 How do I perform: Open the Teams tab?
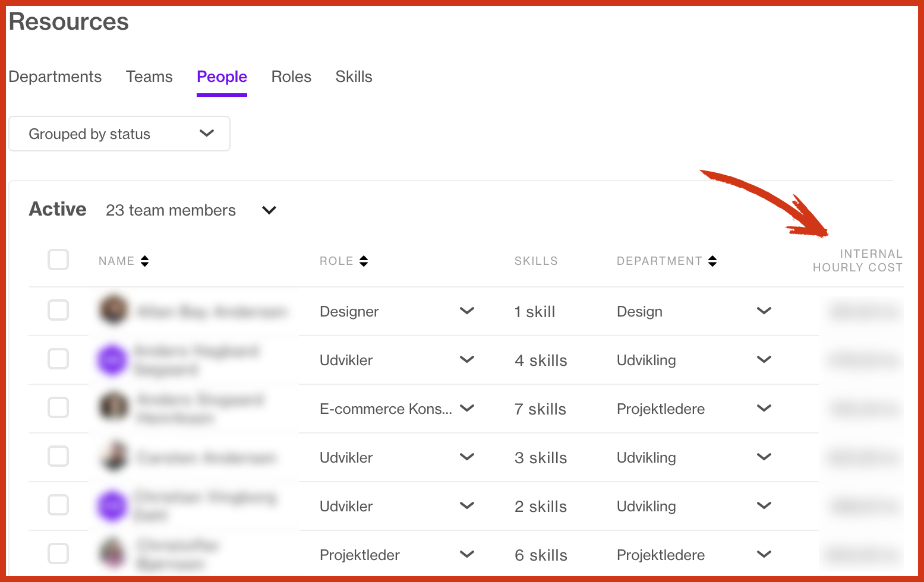(x=149, y=77)
